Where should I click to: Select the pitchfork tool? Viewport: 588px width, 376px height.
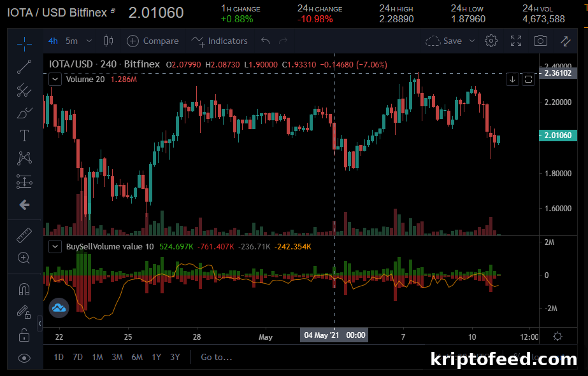(24, 90)
